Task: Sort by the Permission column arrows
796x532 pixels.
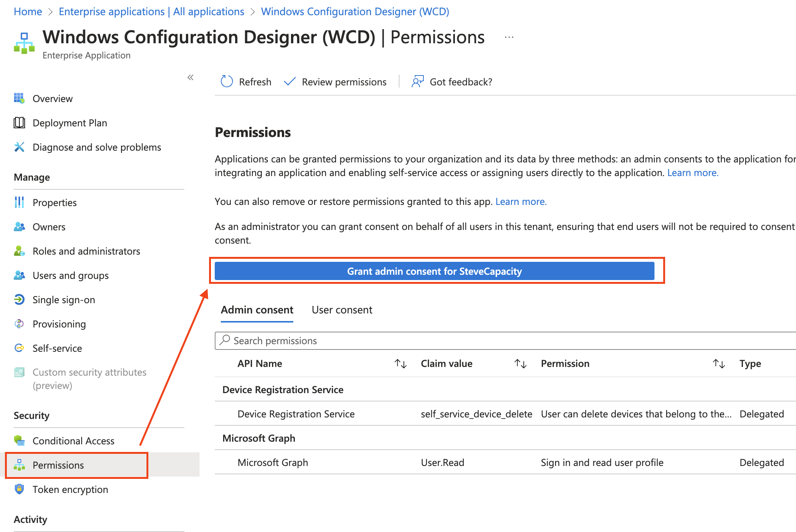Action: [719, 364]
